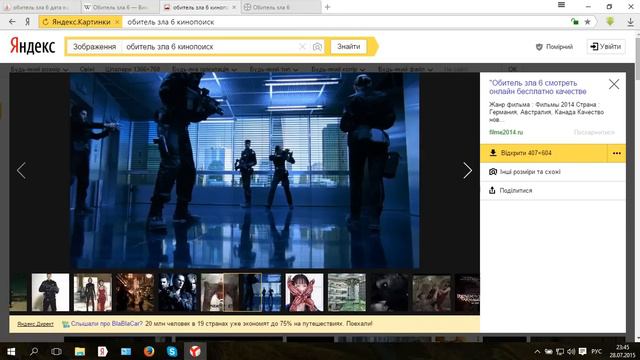Expand the first size filter dropdown
The width and height of the screenshot is (640, 360).
coord(39,69)
